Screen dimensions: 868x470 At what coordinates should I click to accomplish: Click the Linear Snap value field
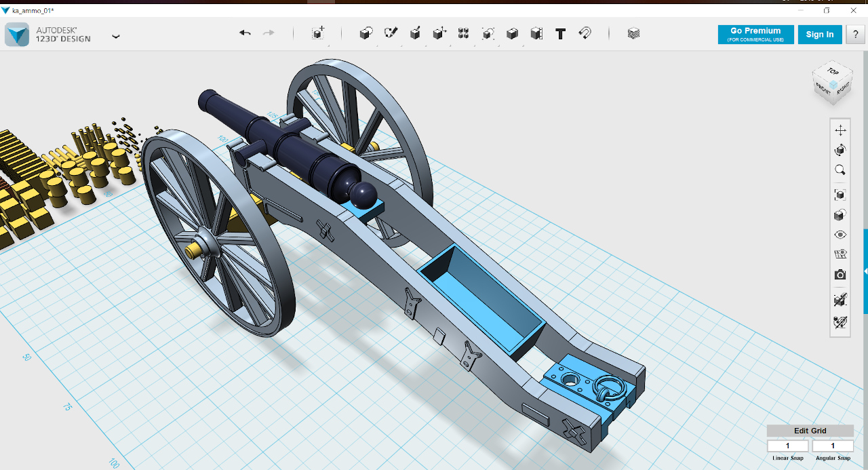point(788,446)
